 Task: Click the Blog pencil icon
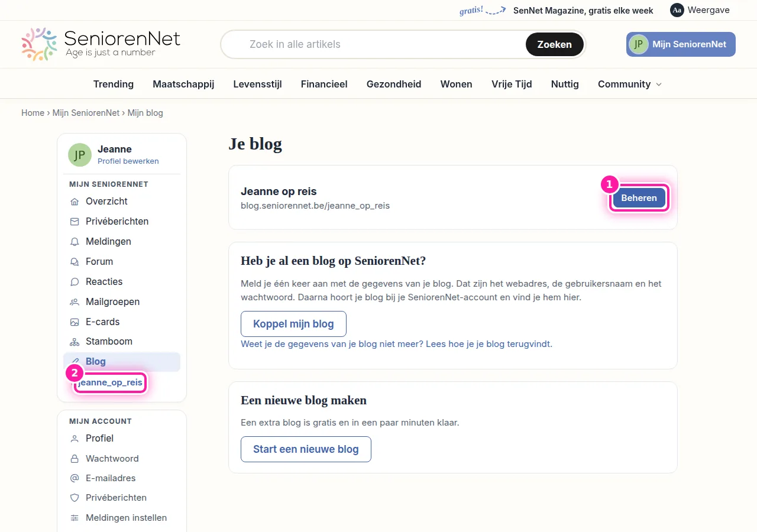[75, 362]
